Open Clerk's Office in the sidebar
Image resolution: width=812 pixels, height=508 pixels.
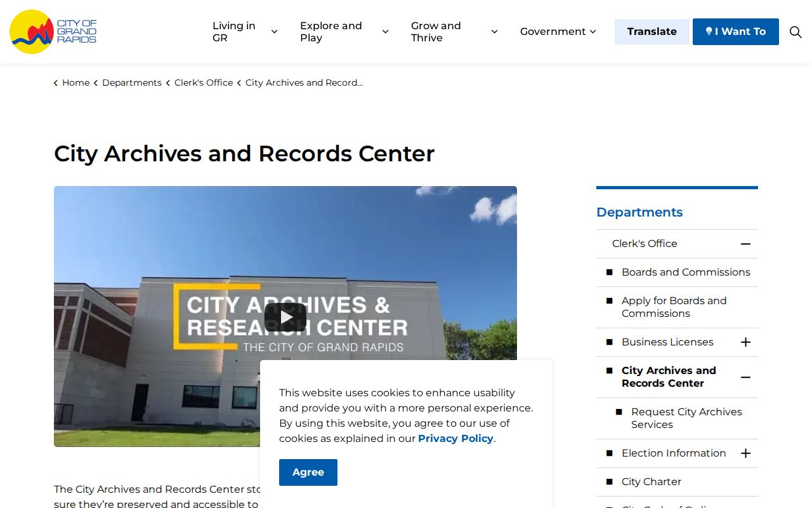click(x=645, y=244)
